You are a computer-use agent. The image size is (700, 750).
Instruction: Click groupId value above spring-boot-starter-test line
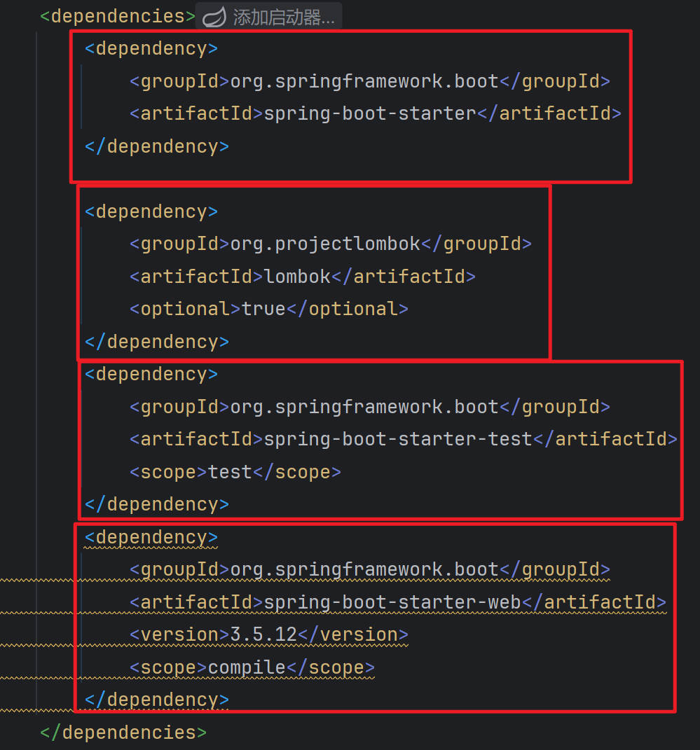(x=364, y=407)
